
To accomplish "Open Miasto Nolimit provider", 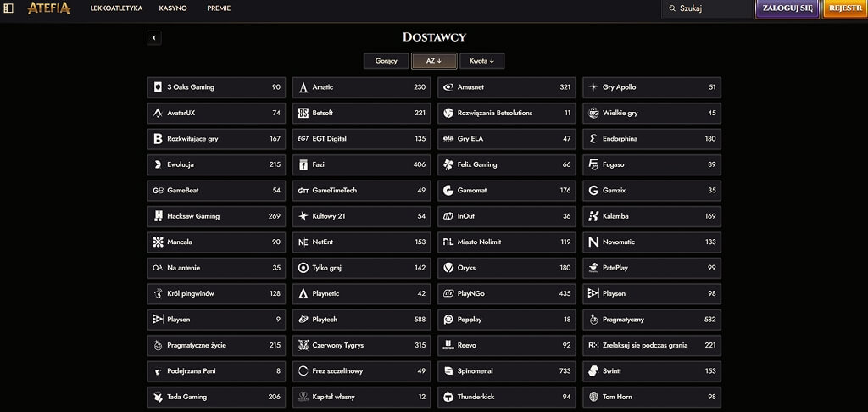I will click(507, 242).
